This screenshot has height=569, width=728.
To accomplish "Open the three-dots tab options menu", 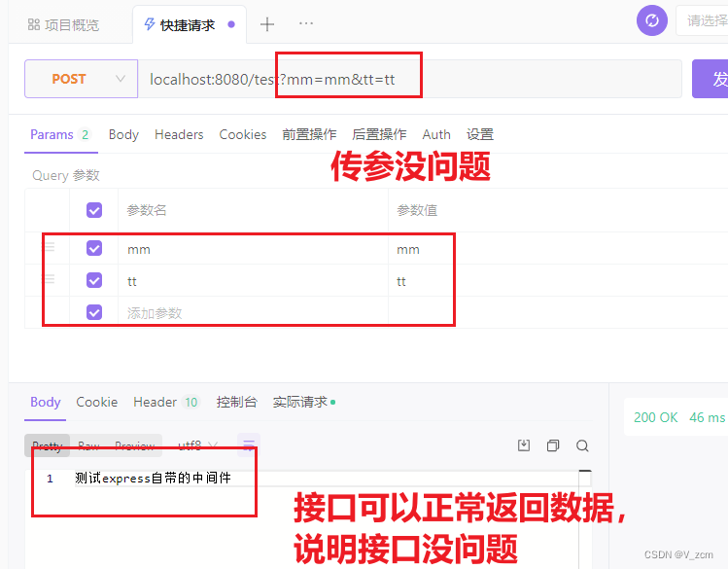I will pos(306,23).
